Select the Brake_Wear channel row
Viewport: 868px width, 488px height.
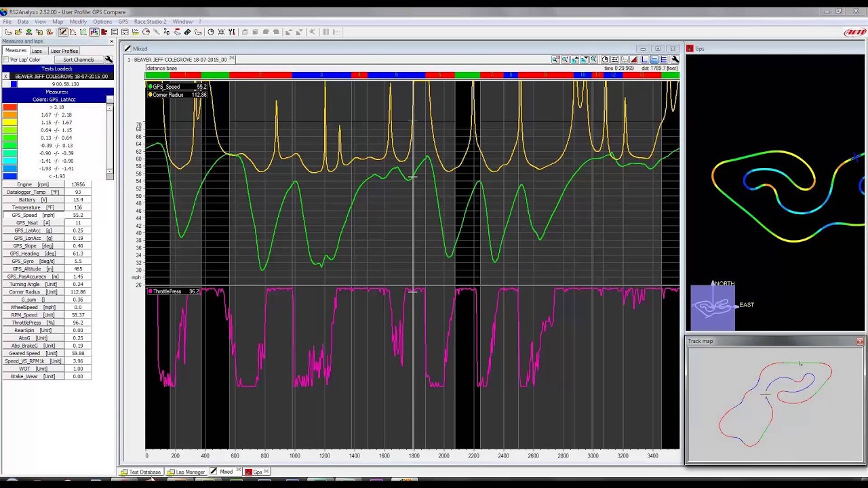(46, 376)
